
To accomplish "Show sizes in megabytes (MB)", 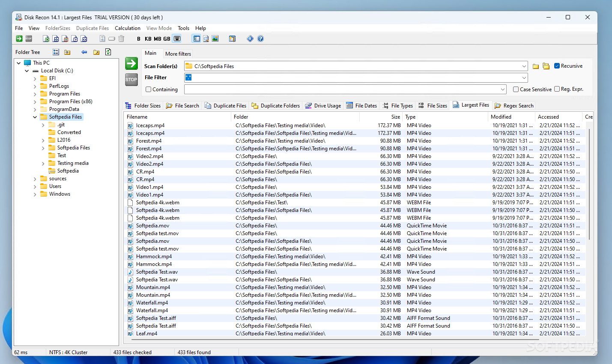I will [x=158, y=39].
